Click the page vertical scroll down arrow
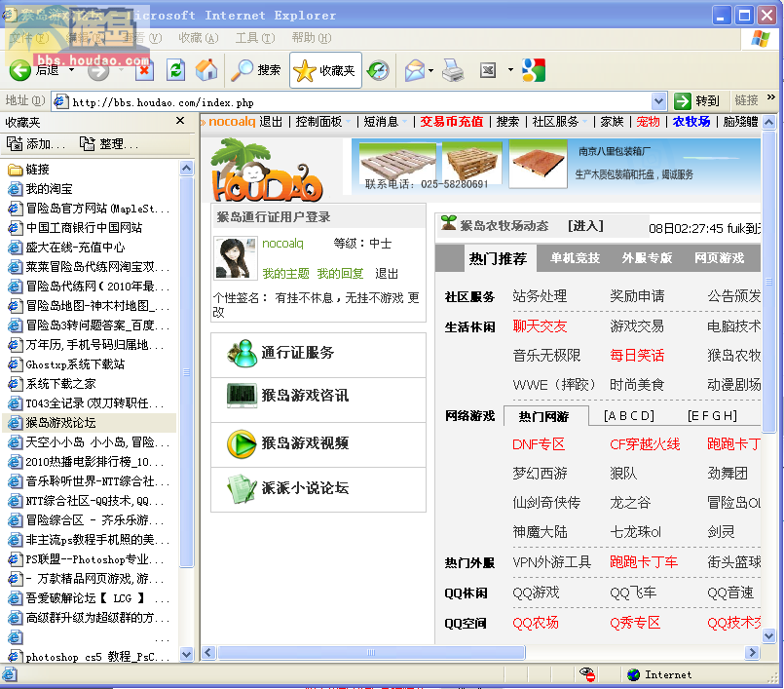The width and height of the screenshot is (784, 689). point(769,636)
